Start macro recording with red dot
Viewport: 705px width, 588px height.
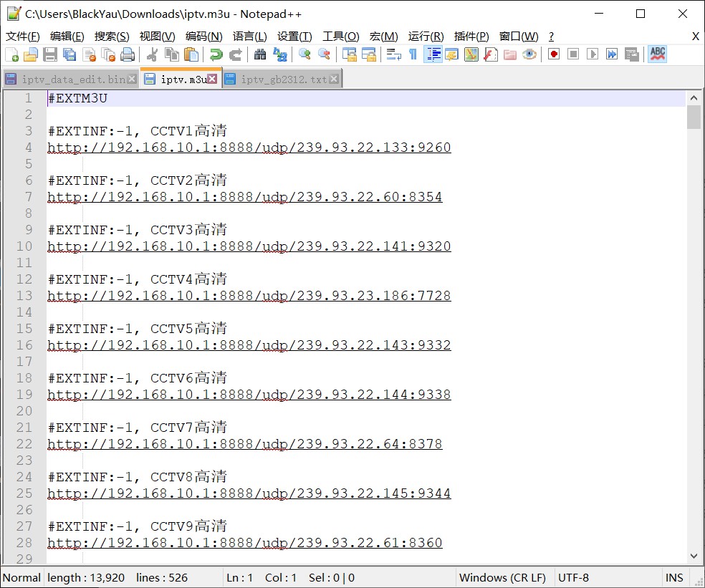pyautogui.click(x=554, y=54)
